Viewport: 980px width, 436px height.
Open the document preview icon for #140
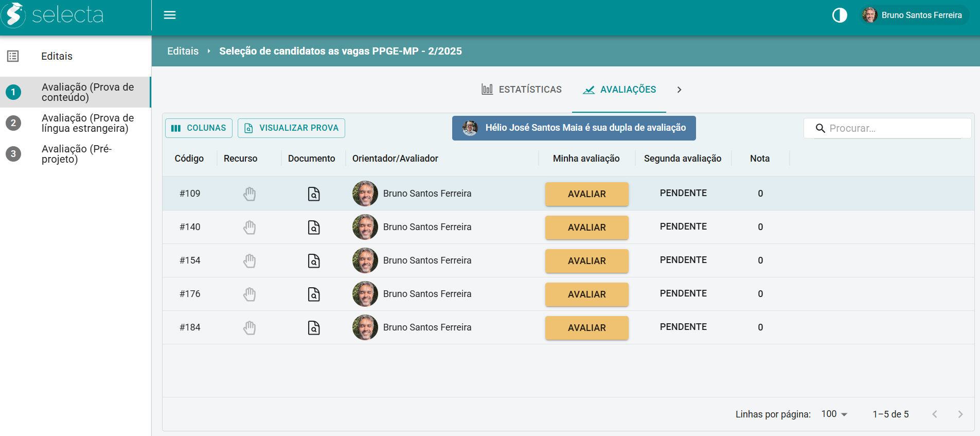click(314, 228)
